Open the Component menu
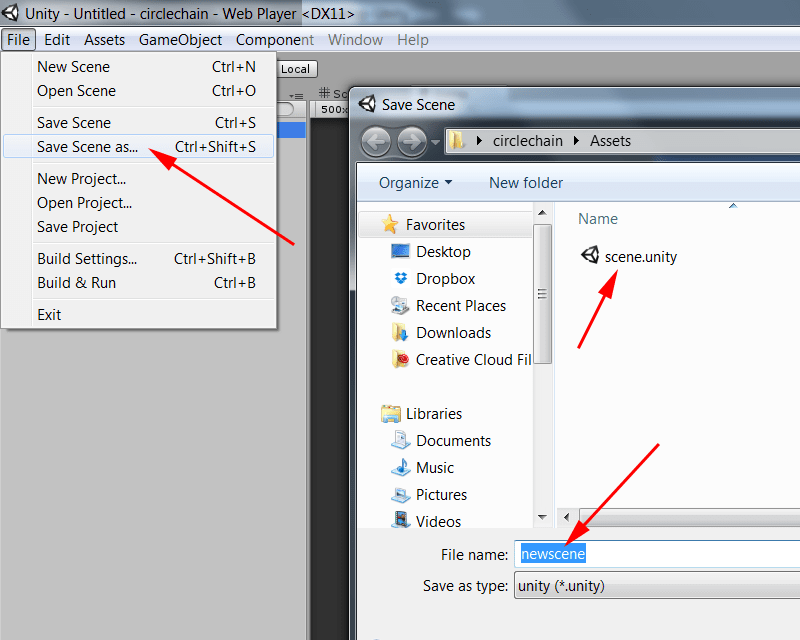Viewport: 800px width, 640px height. pyautogui.click(x=274, y=40)
